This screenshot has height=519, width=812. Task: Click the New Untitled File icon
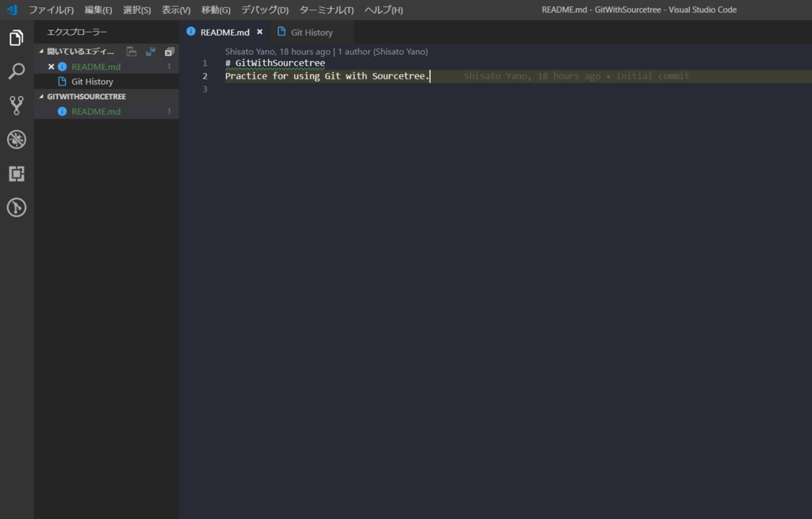(132, 52)
